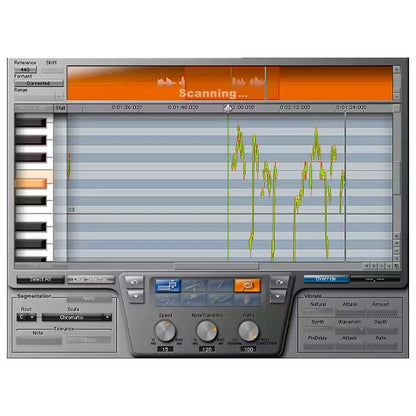Screen dimensions: 416x416
Task: Click the horizontal zoom-in button
Action: 389,266
